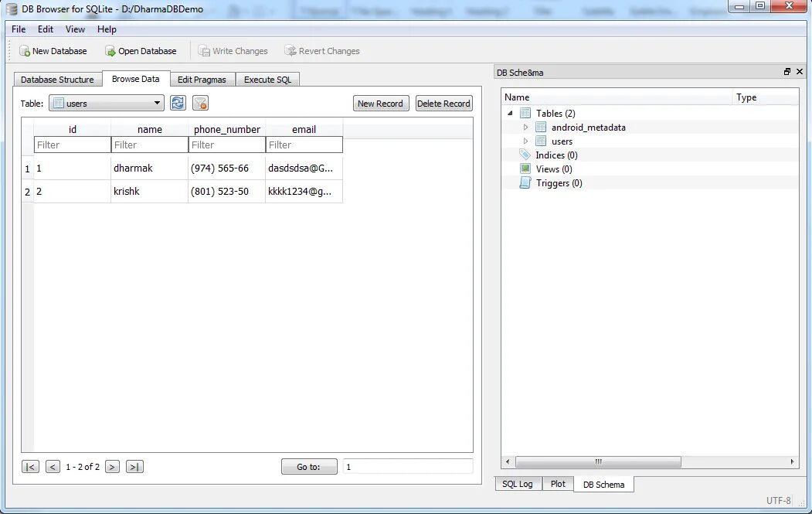Open the users table dropdown
Screen dimensions: 812x514
[106, 103]
